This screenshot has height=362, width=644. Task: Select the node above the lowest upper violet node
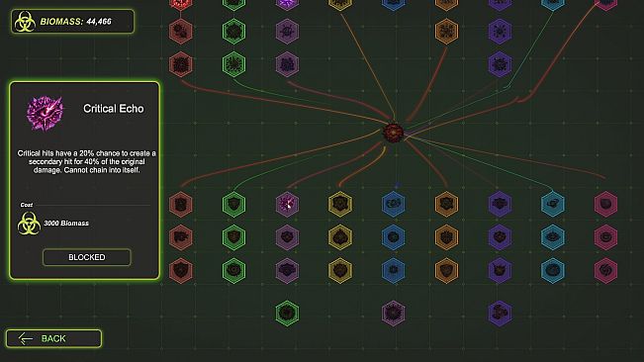(500, 32)
